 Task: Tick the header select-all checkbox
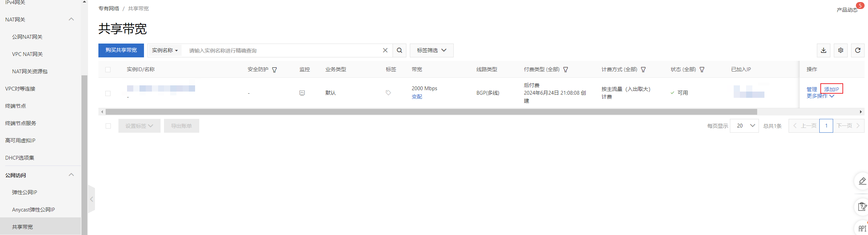pos(108,70)
